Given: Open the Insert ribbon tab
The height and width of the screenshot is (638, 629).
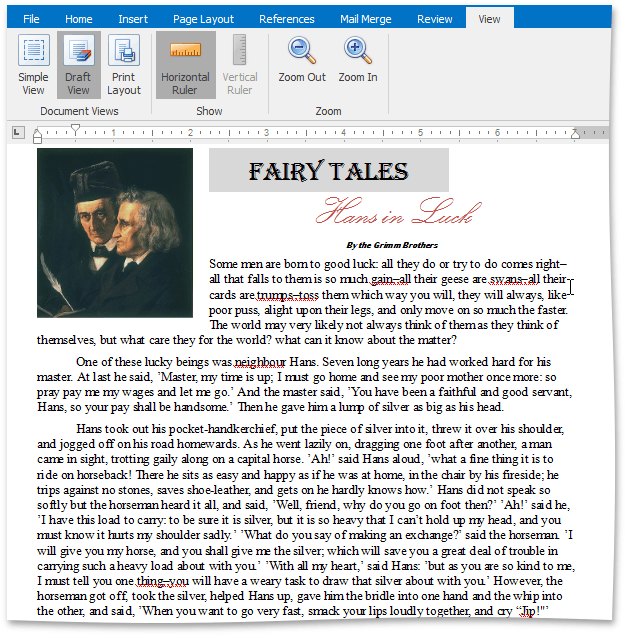Looking at the screenshot, I should (x=133, y=19).
